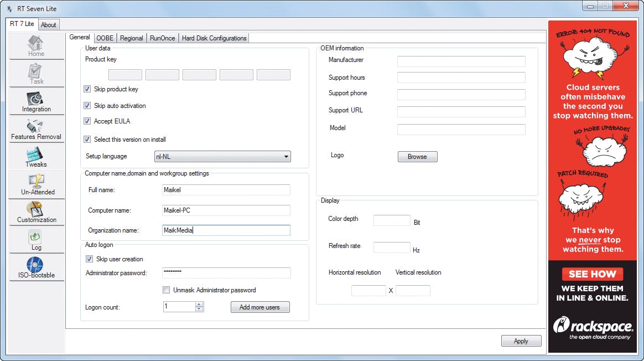Open the Un-Attended section
Viewport: 644px width, 361px height.
coord(36,184)
